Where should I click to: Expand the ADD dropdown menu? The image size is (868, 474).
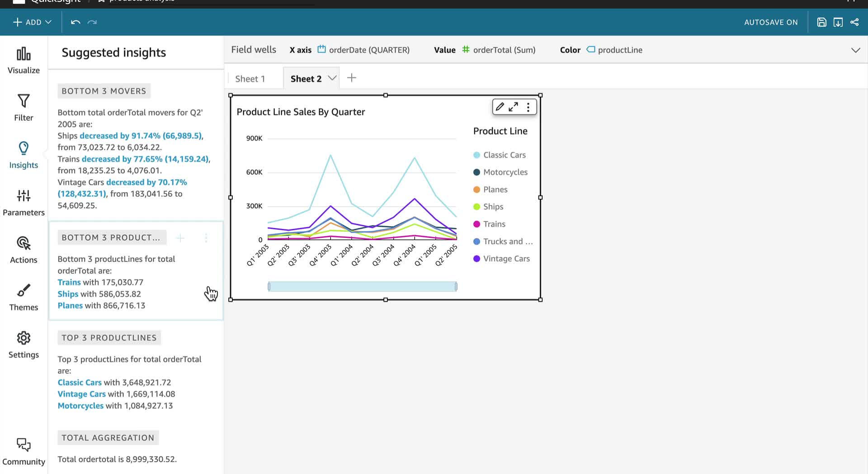pyautogui.click(x=33, y=22)
